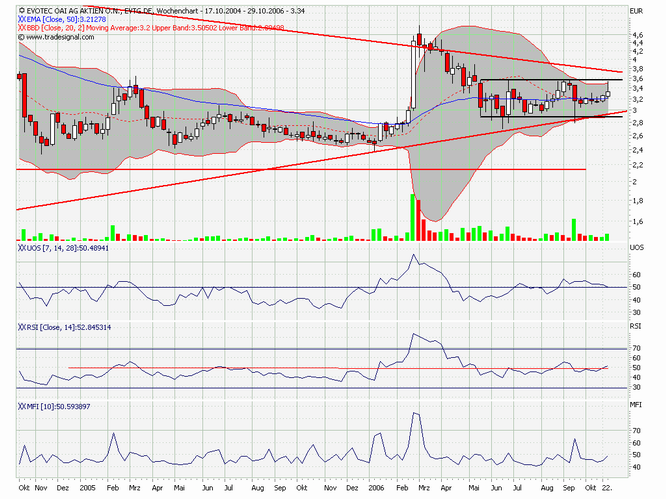Click the RSI axis label on right side
The height and width of the screenshot is (499, 666).
pyautogui.click(x=635, y=327)
